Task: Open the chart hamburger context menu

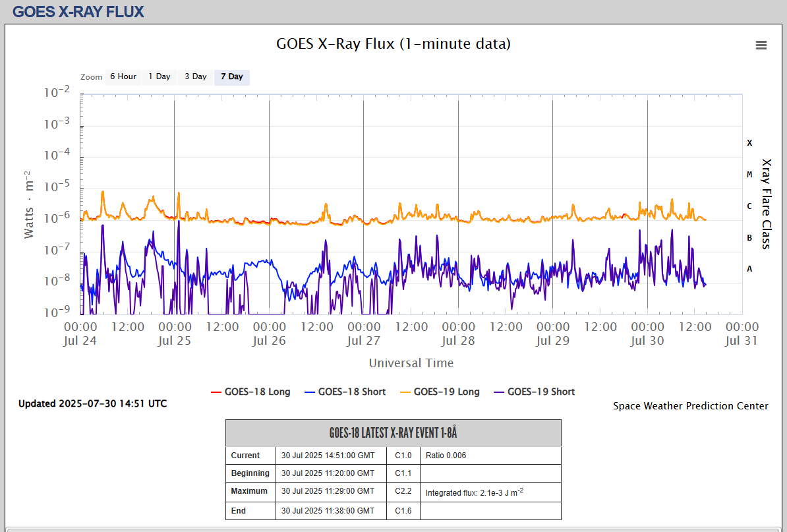Action: [x=761, y=45]
